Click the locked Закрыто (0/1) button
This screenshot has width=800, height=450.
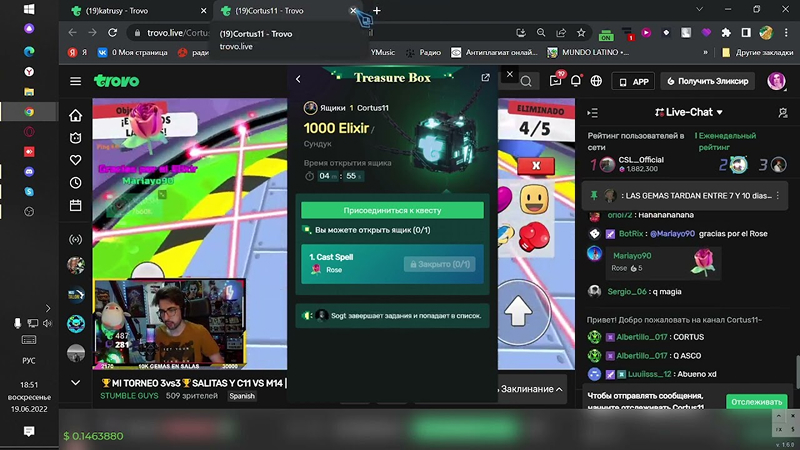439,264
